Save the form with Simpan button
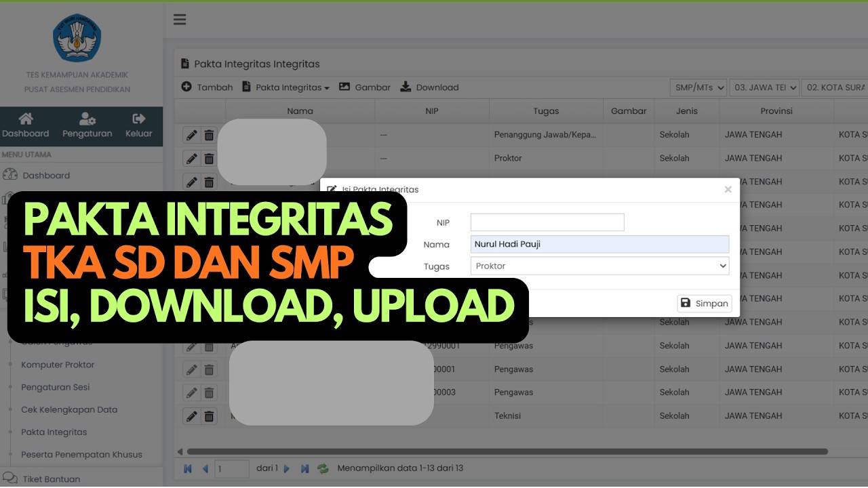Image resolution: width=868 pixels, height=488 pixels. (705, 304)
